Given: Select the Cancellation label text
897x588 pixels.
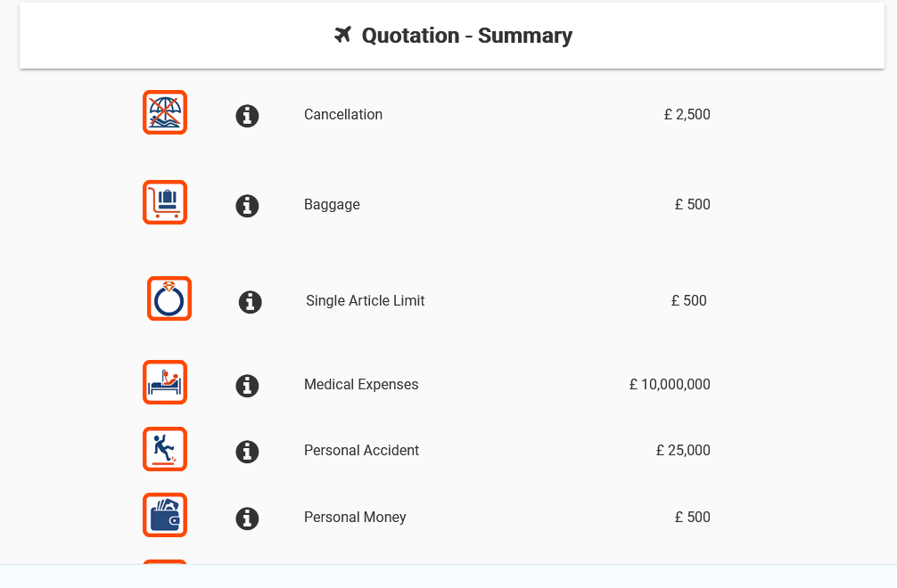Looking at the screenshot, I should coord(343,114).
